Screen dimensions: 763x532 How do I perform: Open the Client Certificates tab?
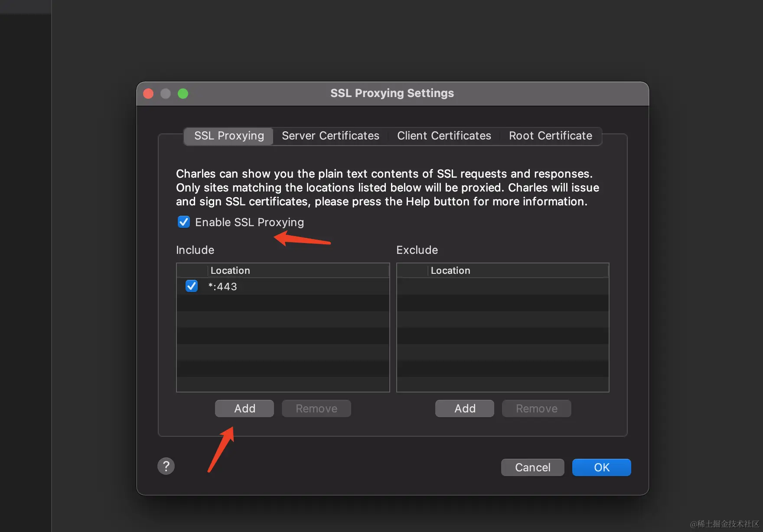pos(444,136)
